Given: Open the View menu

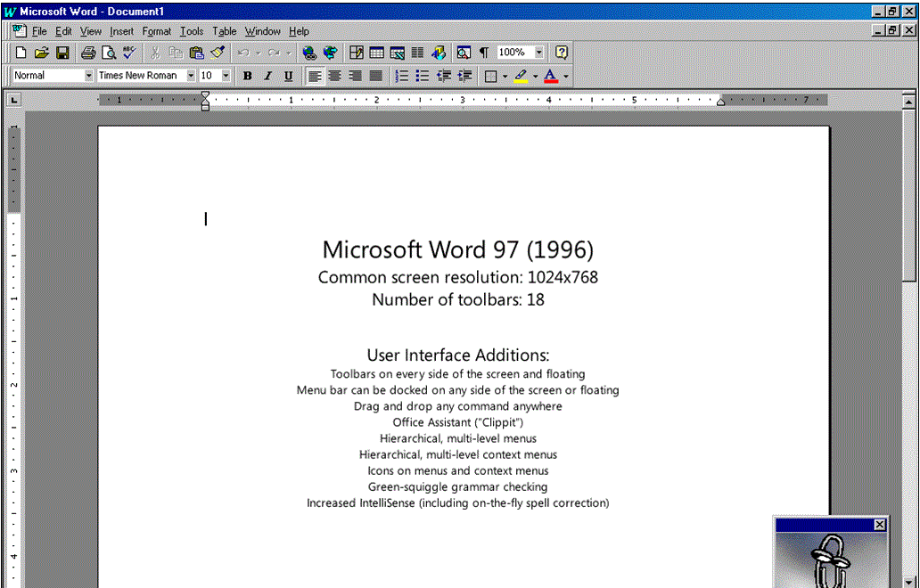Looking at the screenshot, I should point(90,31).
